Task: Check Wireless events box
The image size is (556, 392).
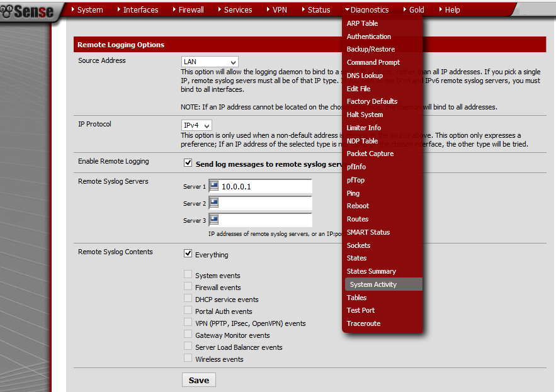Action: pos(188,358)
